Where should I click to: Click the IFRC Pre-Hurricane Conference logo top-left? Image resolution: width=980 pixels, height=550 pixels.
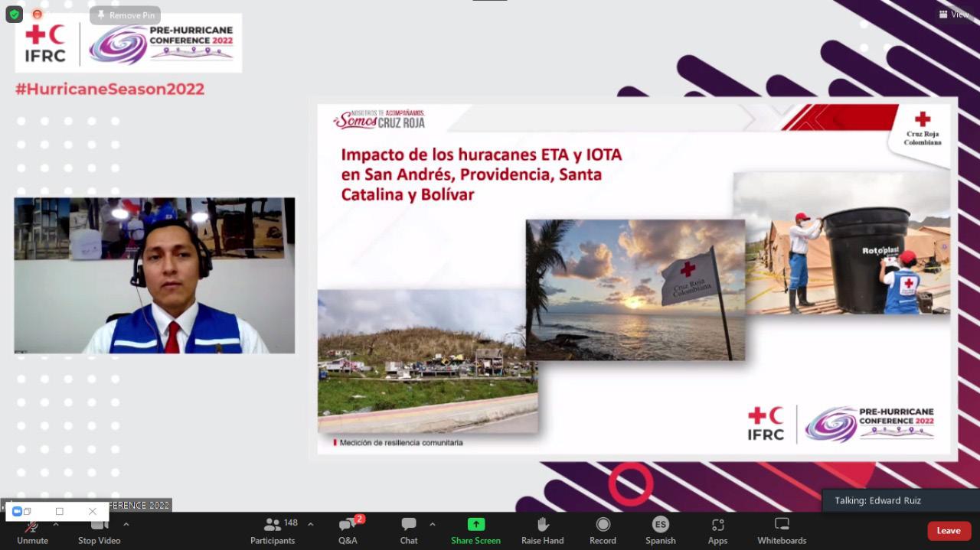(129, 43)
